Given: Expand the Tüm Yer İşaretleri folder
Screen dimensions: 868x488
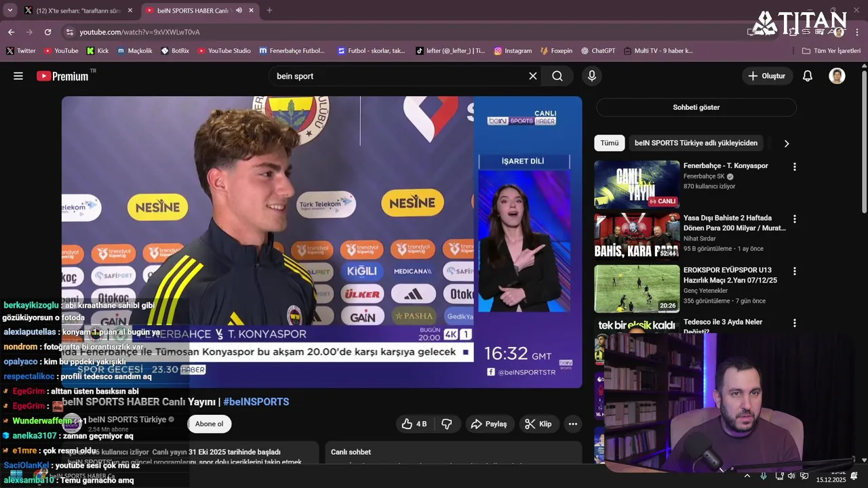Looking at the screenshot, I should pyautogui.click(x=831, y=50).
